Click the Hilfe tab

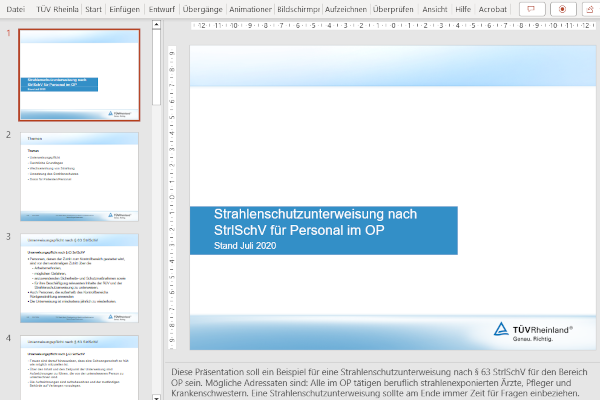pyautogui.click(x=463, y=9)
